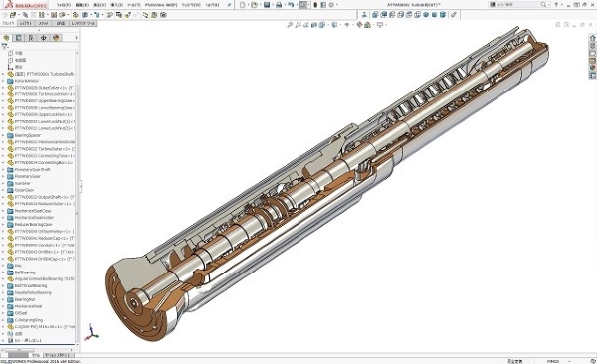Image resolution: width=597 pixels, height=364 pixels.
Task: Click the question-mark Help icon in the title bar
Action: 556,5
